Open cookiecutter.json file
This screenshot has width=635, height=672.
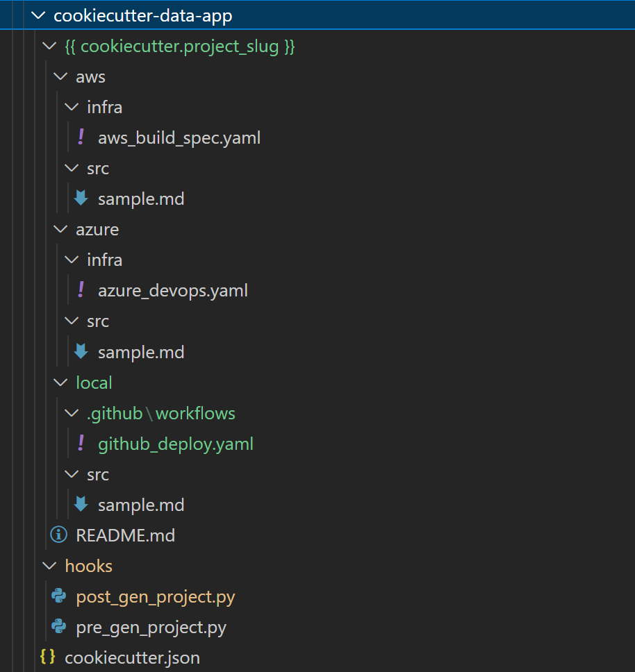pos(133,658)
